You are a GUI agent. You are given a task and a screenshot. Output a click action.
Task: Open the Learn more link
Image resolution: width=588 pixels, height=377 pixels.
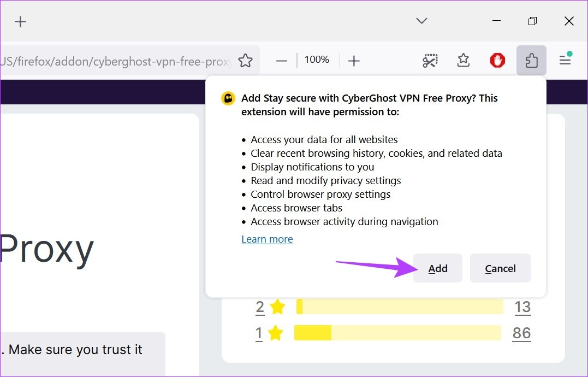point(267,239)
